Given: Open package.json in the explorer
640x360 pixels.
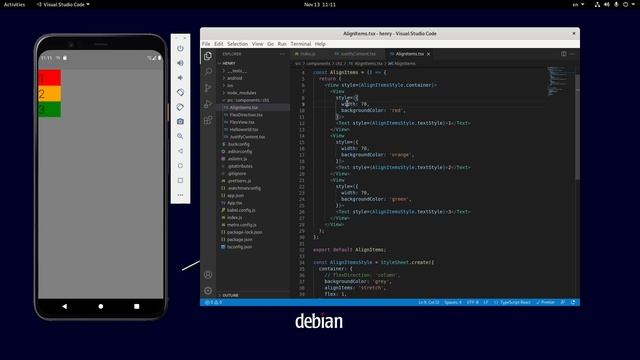Looking at the screenshot, I should coord(240,240).
